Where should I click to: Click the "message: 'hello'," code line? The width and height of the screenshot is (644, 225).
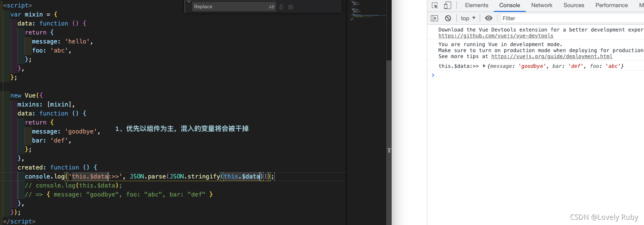point(62,41)
